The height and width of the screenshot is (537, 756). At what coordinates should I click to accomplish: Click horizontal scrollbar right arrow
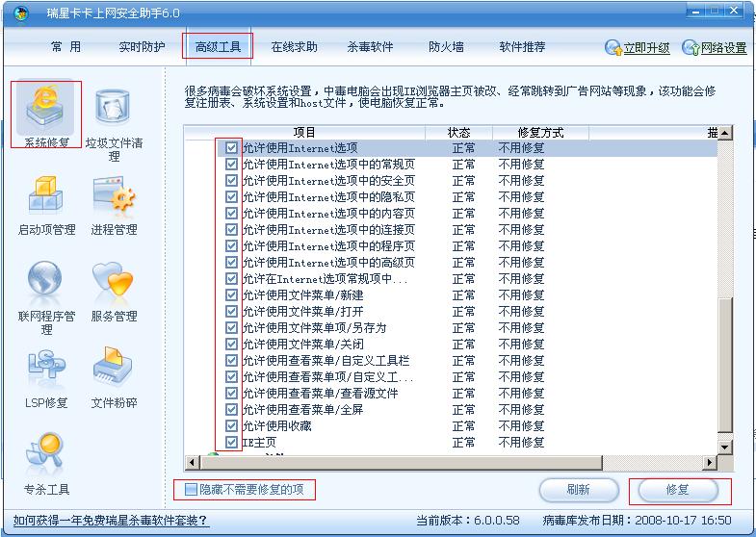709,463
